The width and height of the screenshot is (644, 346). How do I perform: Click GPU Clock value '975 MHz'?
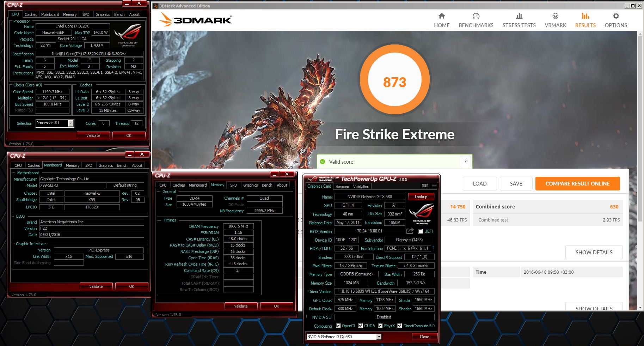point(345,300)
